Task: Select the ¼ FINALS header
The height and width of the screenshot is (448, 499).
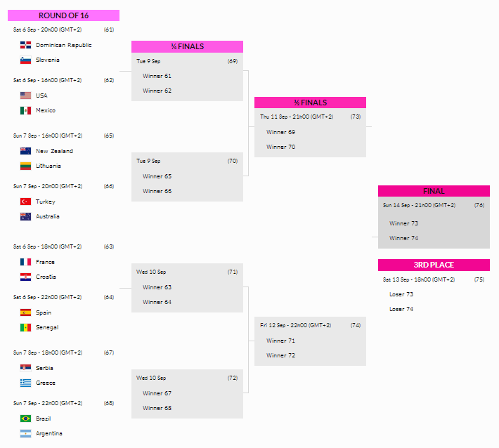Action: click(x=187, y=46)
